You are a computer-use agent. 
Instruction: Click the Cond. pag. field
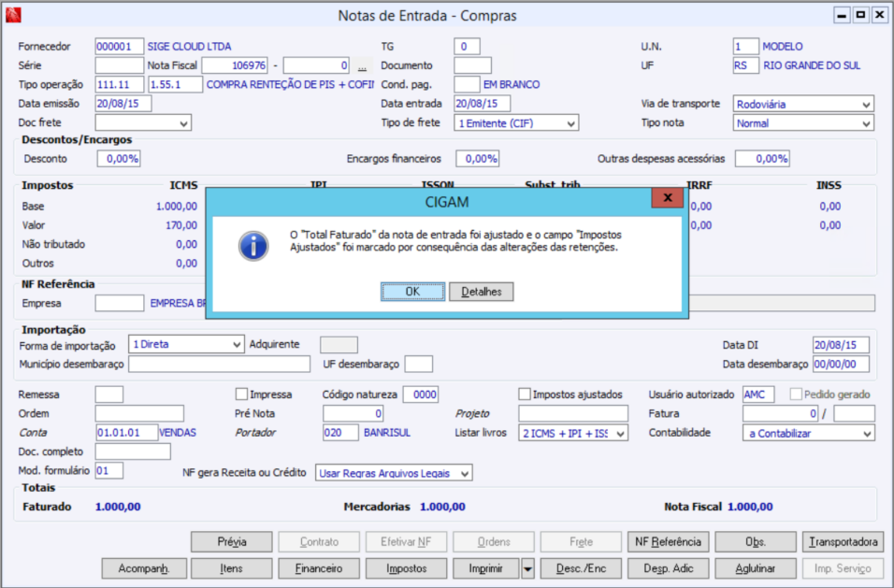pos(467,84)
